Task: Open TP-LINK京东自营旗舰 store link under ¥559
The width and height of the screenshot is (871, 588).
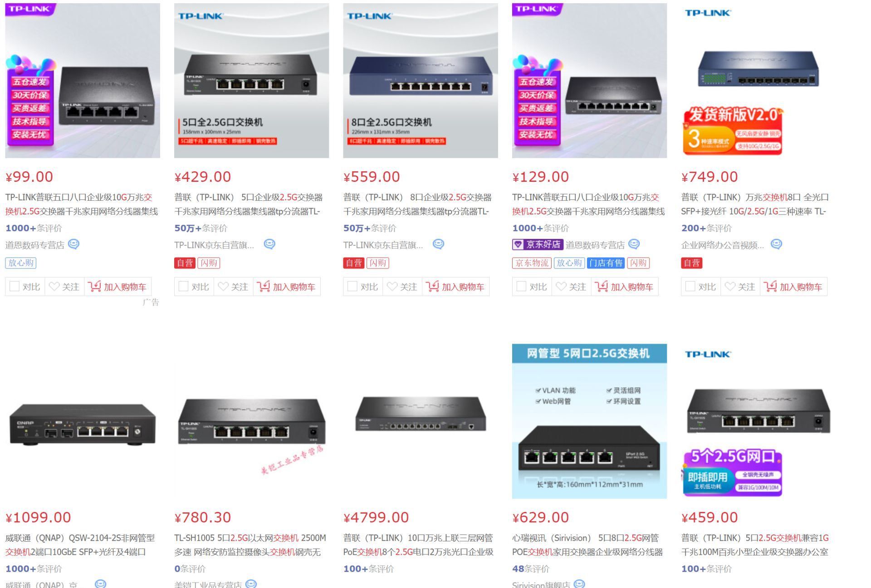Action: click(x=383, y=245)
